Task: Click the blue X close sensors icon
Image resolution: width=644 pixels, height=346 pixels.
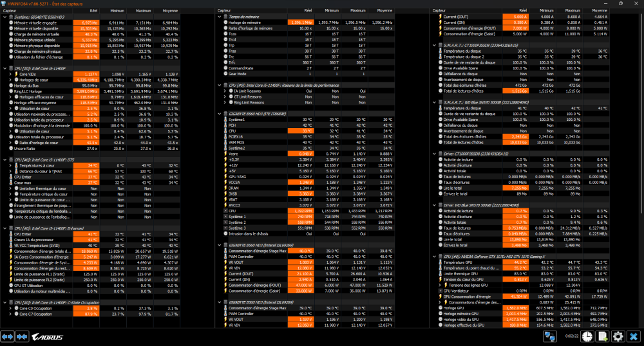Action: click(634, 336)
